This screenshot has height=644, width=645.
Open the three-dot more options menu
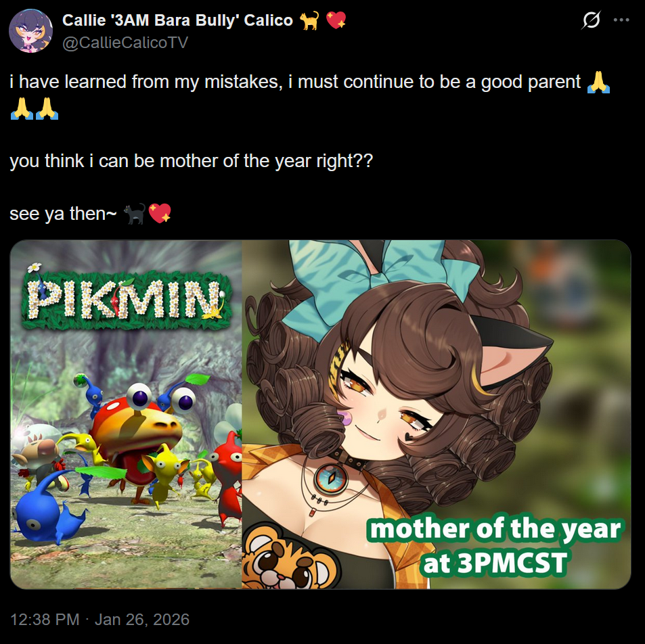click(x=621, y=20)
